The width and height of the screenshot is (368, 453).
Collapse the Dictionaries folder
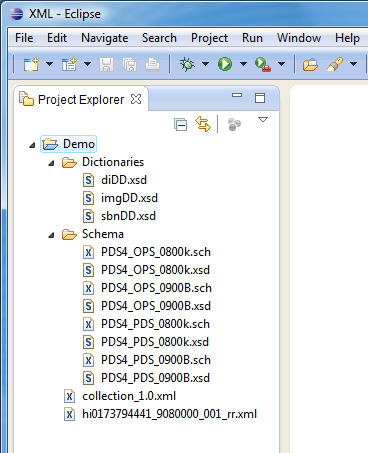51,163
